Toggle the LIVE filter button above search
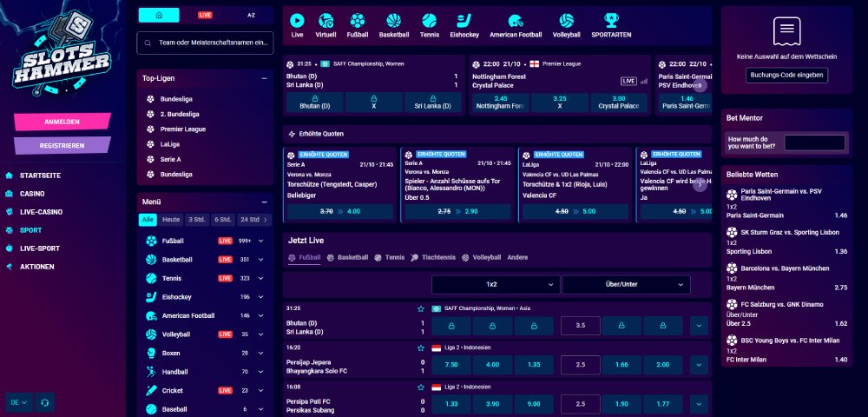868x417 pixels. [x=205, y=15]
